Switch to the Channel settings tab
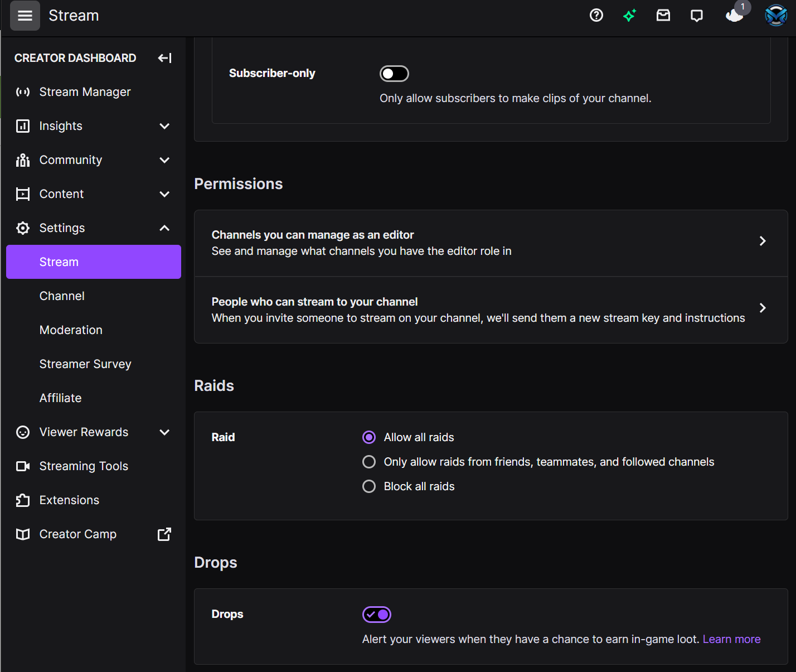 [62, 296]
